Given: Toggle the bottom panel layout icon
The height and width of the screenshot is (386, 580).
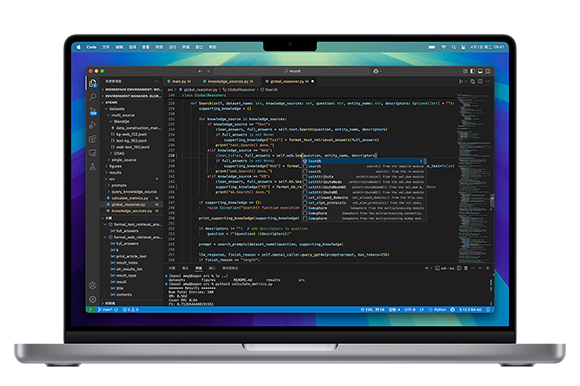Looking at the screenshot, I should click(x=480, y=71).
